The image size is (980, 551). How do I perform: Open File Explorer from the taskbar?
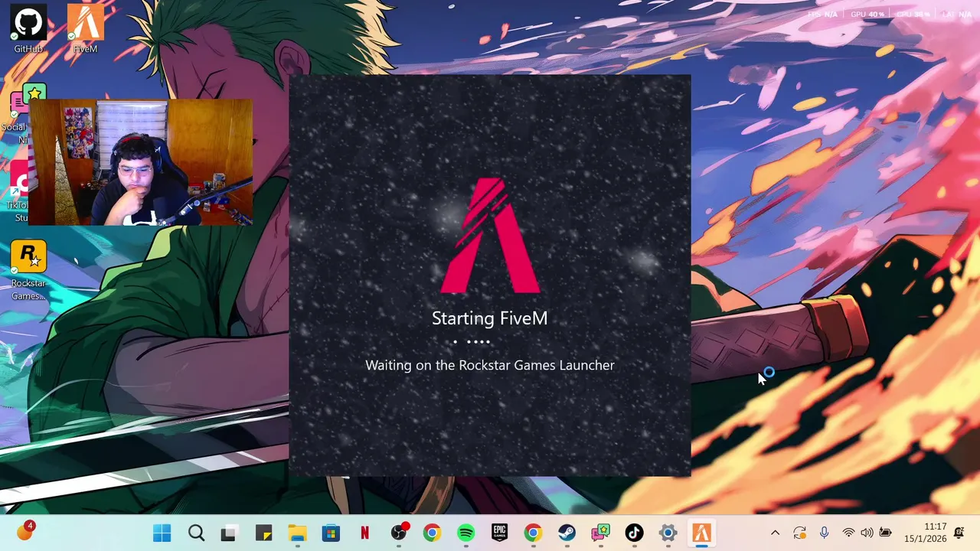pyautogui.click(x=297, y=533)
